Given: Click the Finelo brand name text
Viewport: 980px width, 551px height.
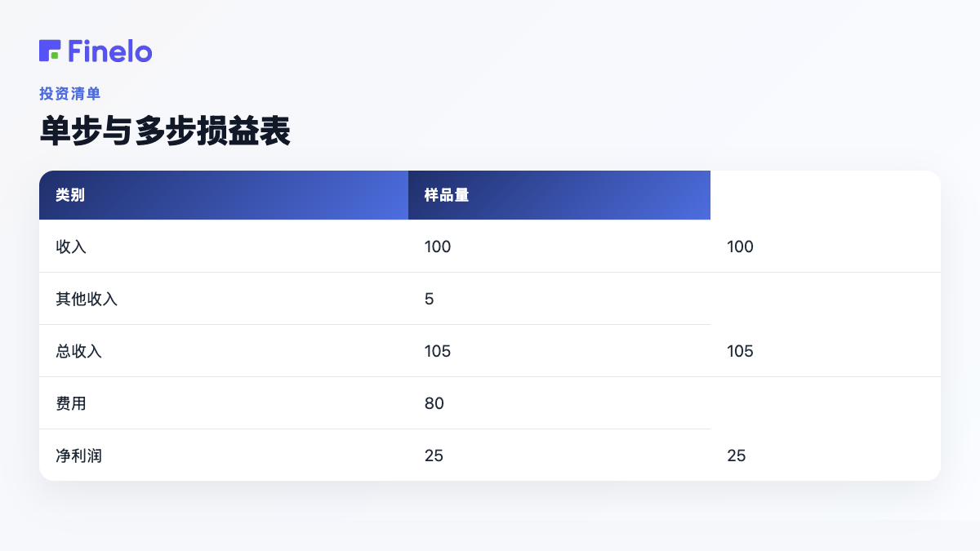Looking at the screenshot, I should (110, 51).
